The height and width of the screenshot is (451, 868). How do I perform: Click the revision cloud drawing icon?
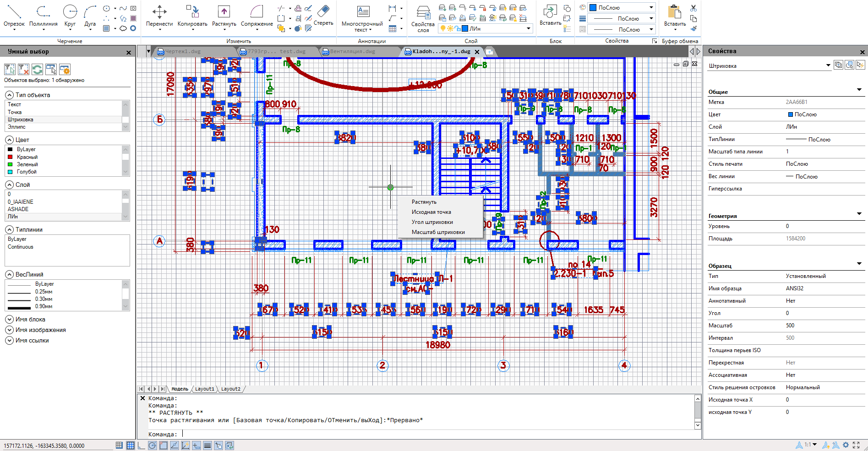coord(123,28)
